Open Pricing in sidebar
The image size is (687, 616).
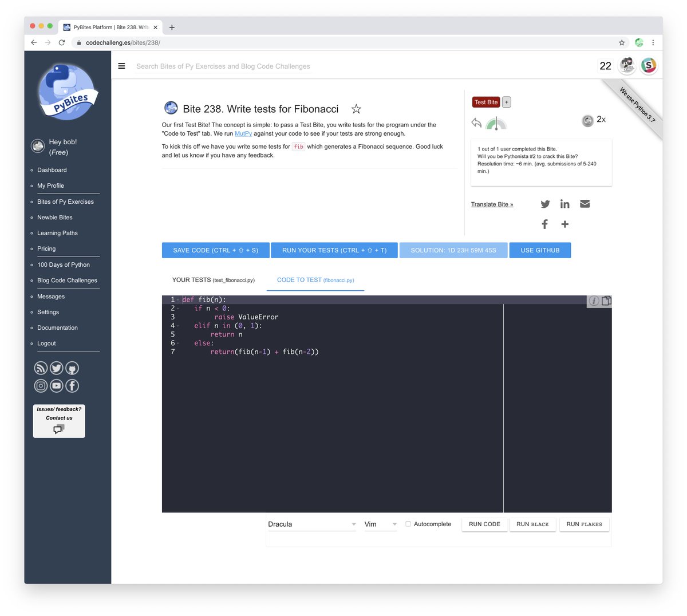(x=46, y=248)
